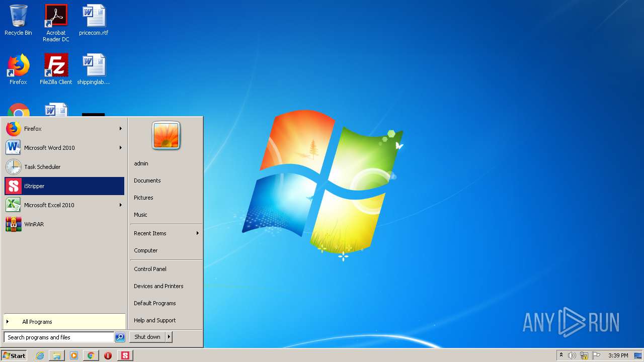Select the shippinglab... desktop document

[94, 69]
